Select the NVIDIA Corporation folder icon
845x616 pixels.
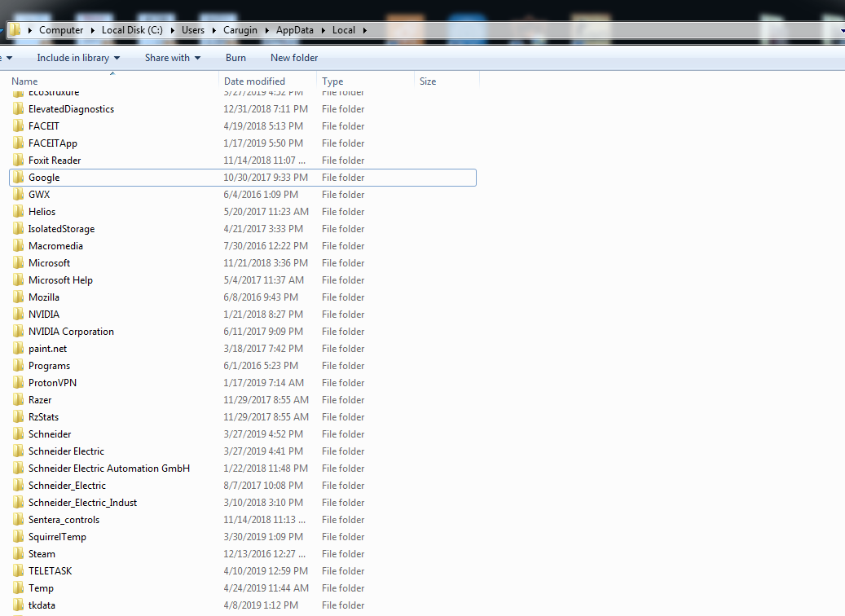pyautogui.click(x=18, y=332)
